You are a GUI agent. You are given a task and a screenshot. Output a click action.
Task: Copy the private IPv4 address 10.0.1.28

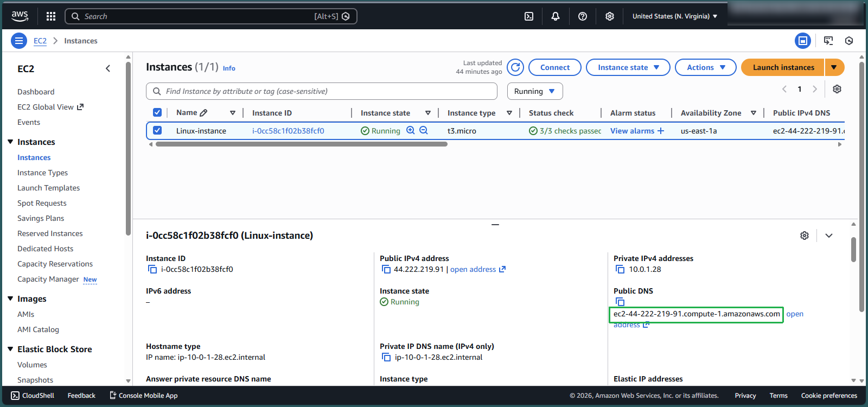point(620,269)
